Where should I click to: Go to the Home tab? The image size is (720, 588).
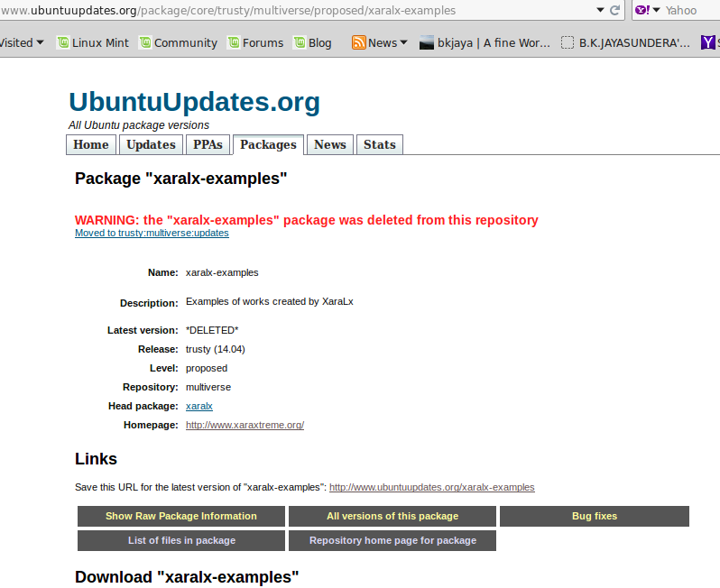pos(91,144)
